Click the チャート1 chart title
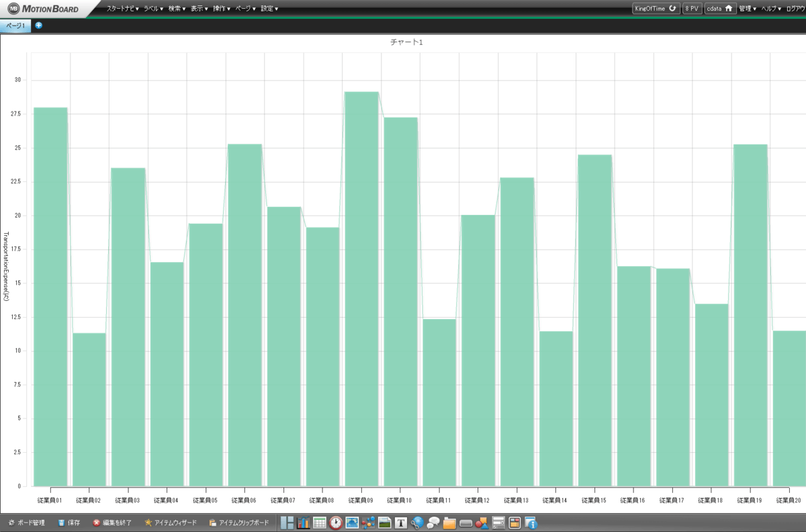The image size is (806, 532). [406, 42]
